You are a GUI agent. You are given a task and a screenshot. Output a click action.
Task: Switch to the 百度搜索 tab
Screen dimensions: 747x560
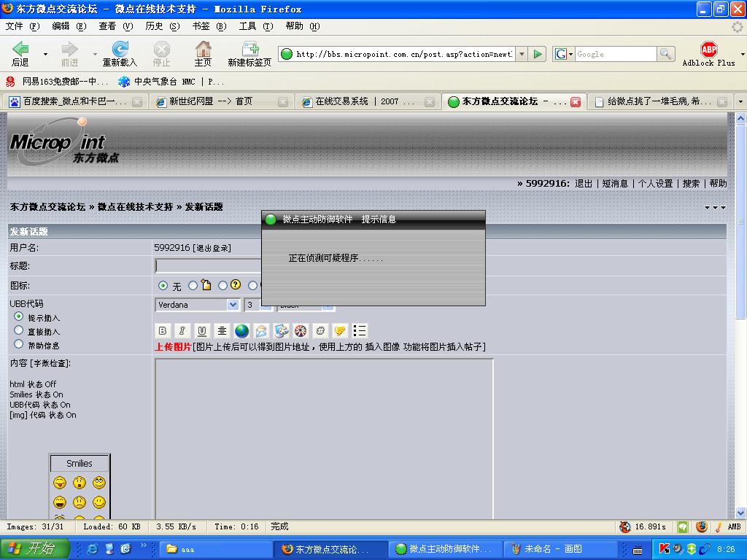(x=75, y=101)
